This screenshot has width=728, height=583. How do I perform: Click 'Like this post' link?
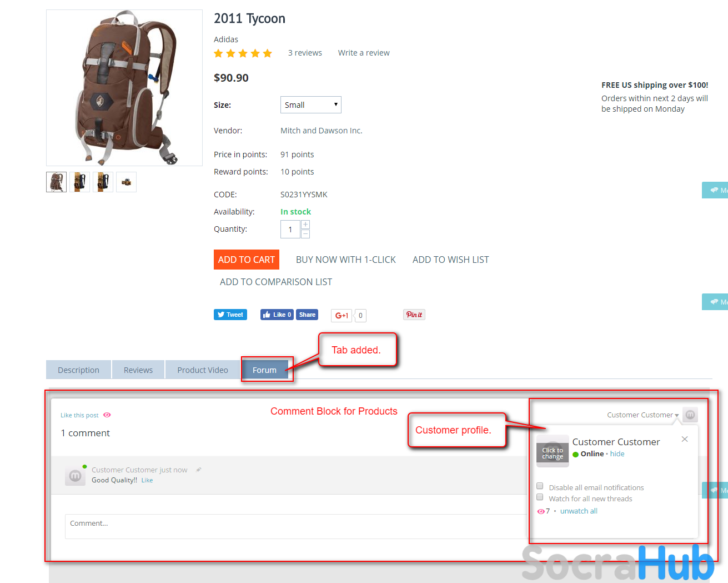tap(79, 415)
